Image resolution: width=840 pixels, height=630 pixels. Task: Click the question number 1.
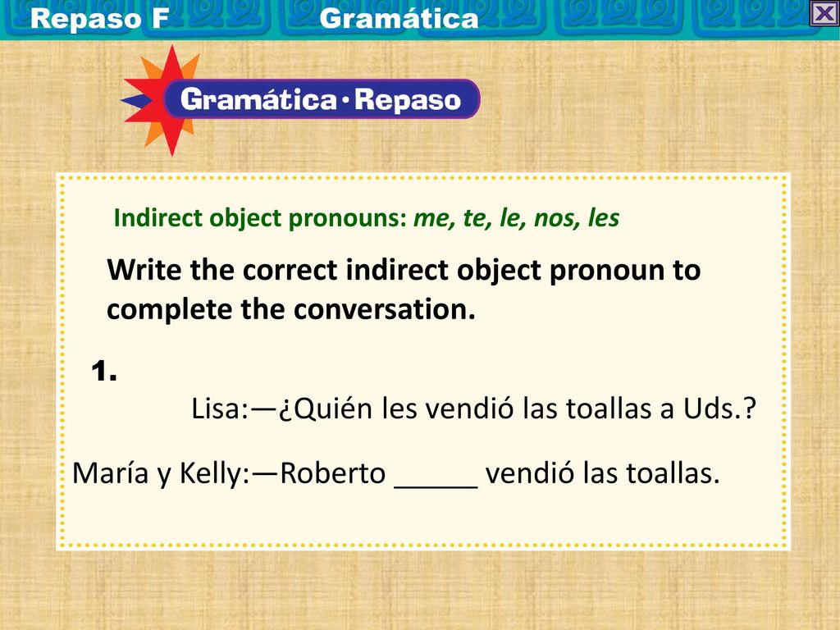(104, 371)
